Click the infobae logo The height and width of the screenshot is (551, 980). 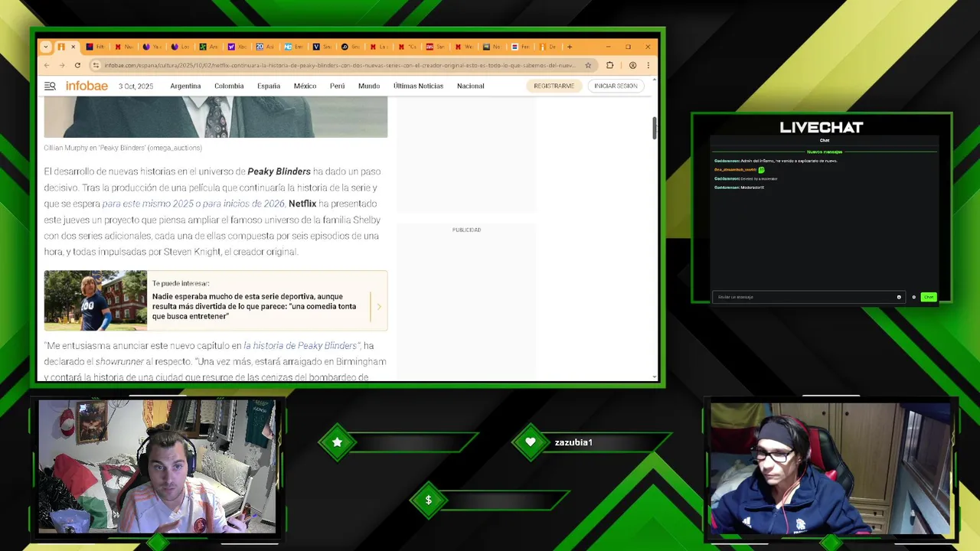click(87, 86)
